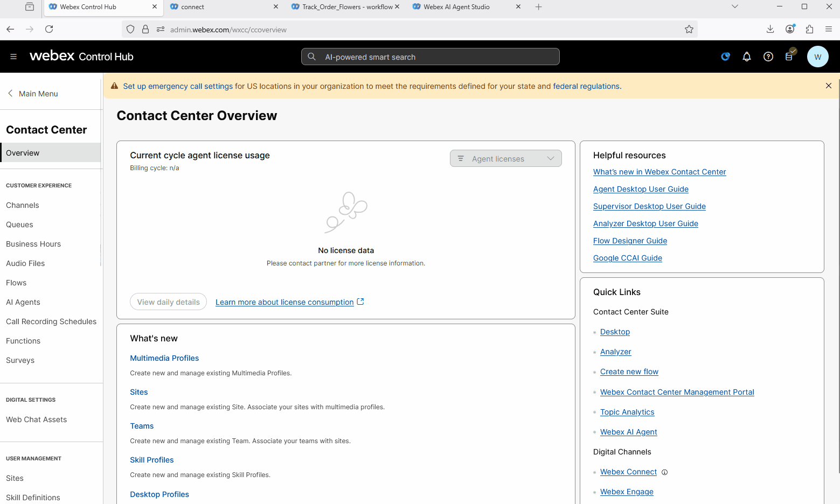This screenshot has height=504, width=840.
Task: Bookmark this page with the star icon
Action: (x=689, y=30)
